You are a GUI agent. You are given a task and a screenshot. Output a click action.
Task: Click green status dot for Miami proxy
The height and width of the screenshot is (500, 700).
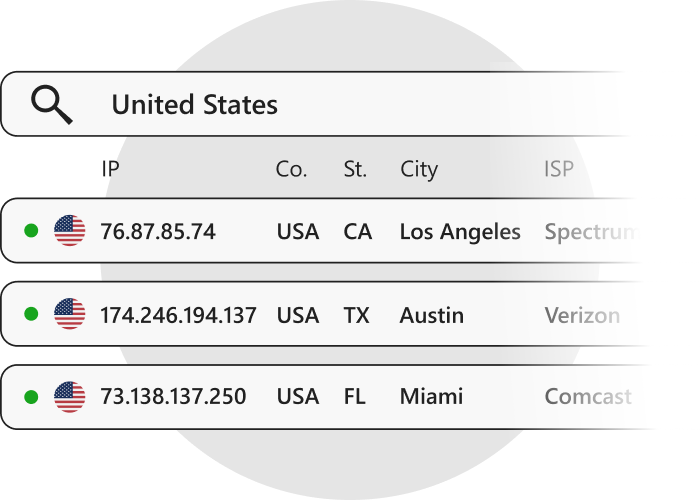click(x=31, y=397)
